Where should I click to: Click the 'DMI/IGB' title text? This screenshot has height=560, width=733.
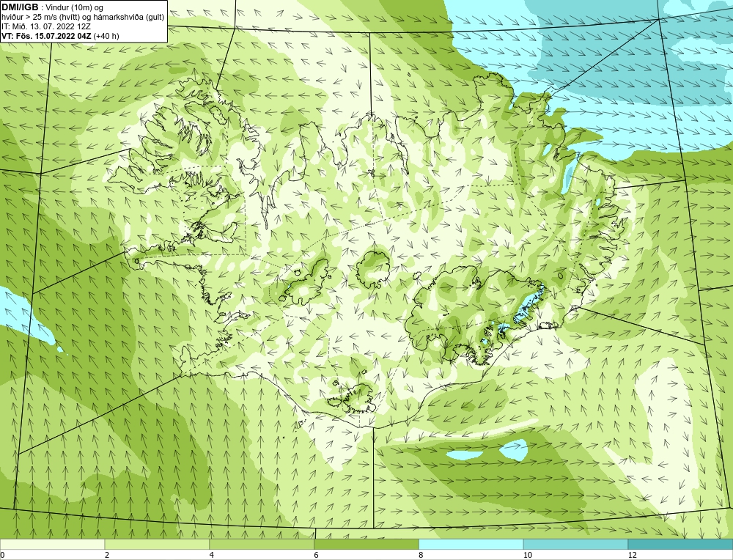[20, 7]
